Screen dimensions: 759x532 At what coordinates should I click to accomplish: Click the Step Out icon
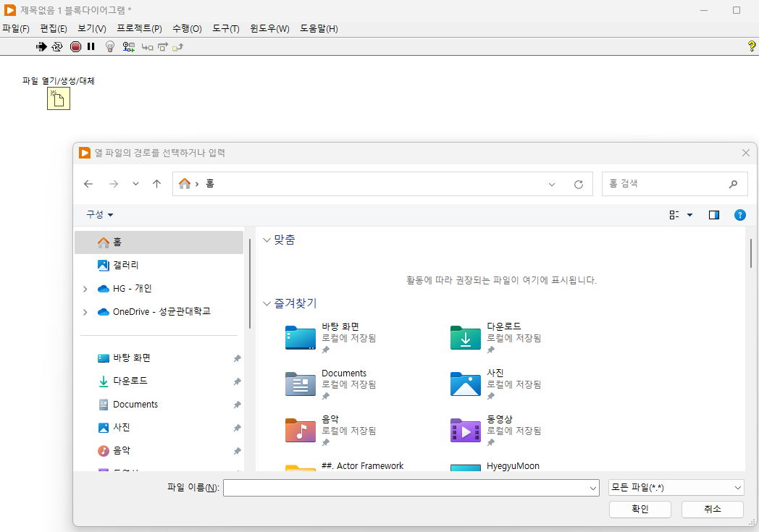[x=177, y=47]
